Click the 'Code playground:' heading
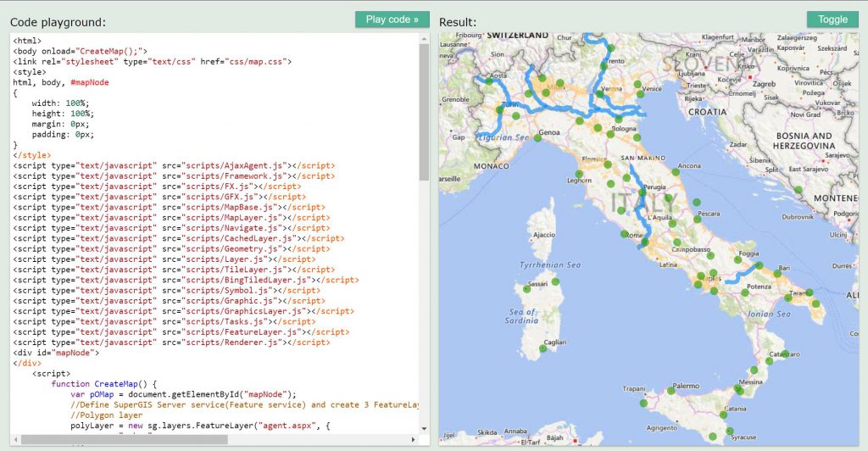Image resolution: width=868 pixels, height=451 pixels. (58, 22)
